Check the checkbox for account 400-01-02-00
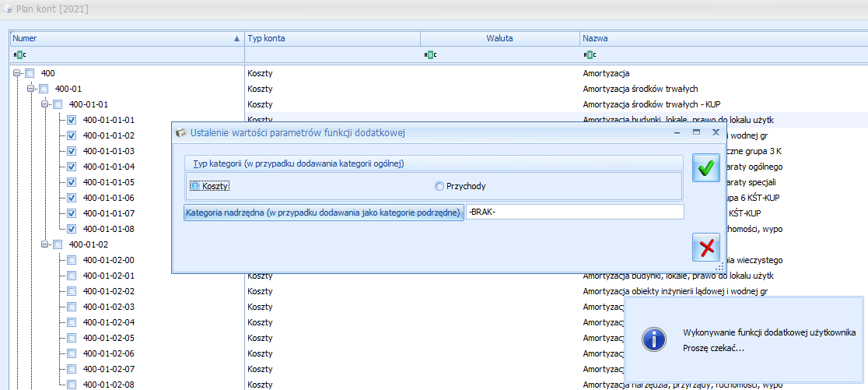The image size is (868, 390). (x=72, y=260)
